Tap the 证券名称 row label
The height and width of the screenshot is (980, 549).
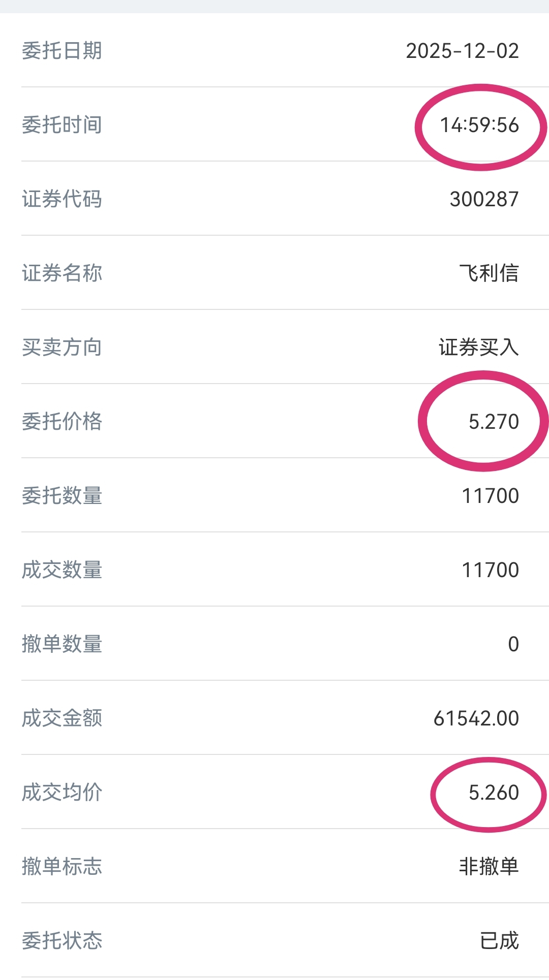pos(62,273)
